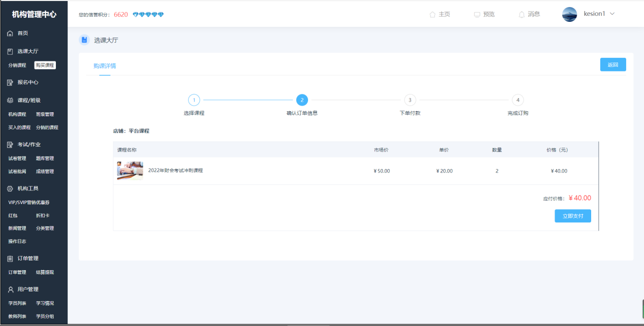Click the home icon beside 首页 in sidebar

click(x=10, y=34)
